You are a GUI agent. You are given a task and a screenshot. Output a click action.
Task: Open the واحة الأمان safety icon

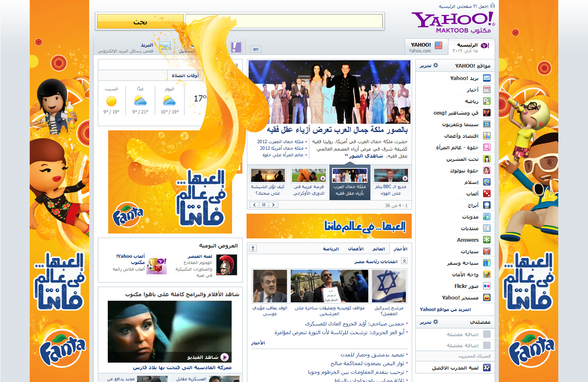[x=487, y=274]
